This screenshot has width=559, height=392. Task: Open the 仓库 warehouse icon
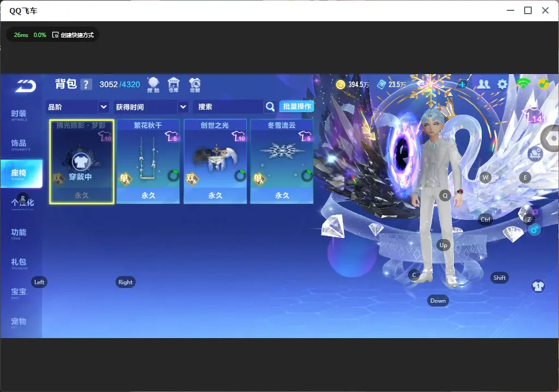[174, 85]
